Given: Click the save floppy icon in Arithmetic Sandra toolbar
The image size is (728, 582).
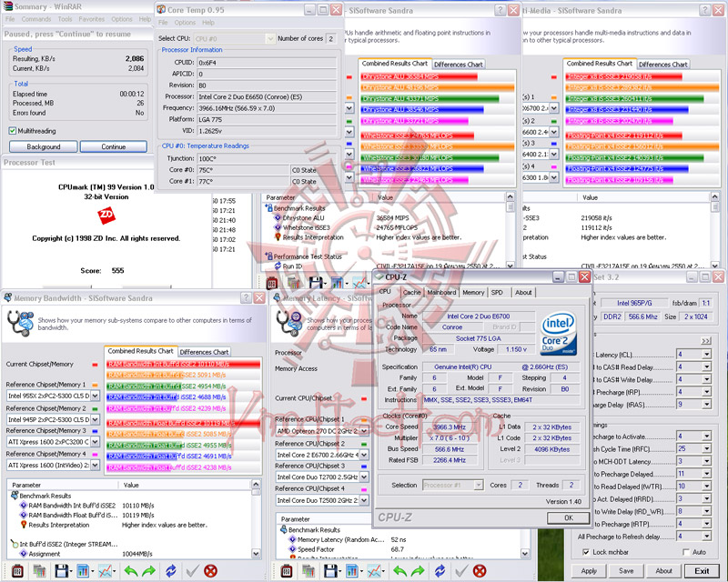Looking at the screenshot, I should pos(316,282).
